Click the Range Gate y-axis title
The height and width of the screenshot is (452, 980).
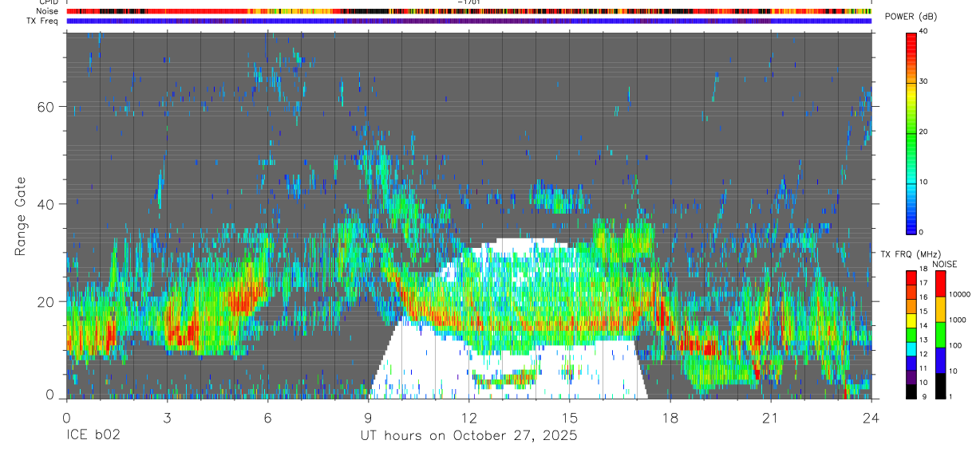click(x=20, y=216)
